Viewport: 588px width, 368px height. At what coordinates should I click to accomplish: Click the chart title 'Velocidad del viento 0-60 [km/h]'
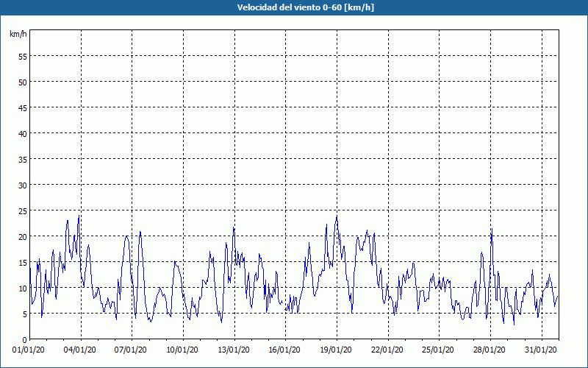(x=305, y=7)
